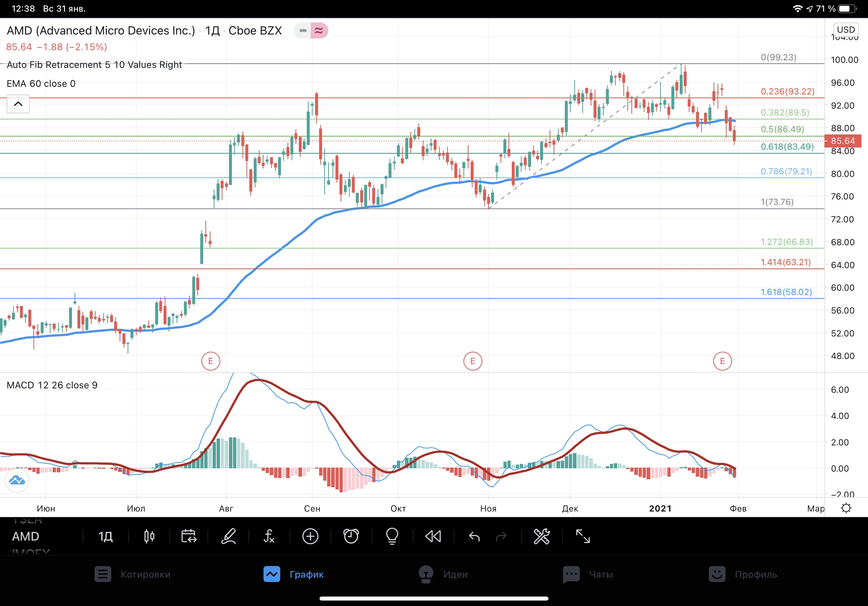Open the MACD 12 26 close 9 legend
868x606 pixels.
(x=52, y=385)
